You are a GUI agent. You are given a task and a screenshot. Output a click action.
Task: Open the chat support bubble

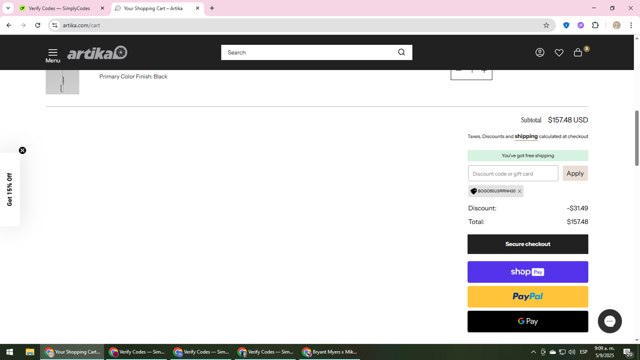[x=610, y=321]
